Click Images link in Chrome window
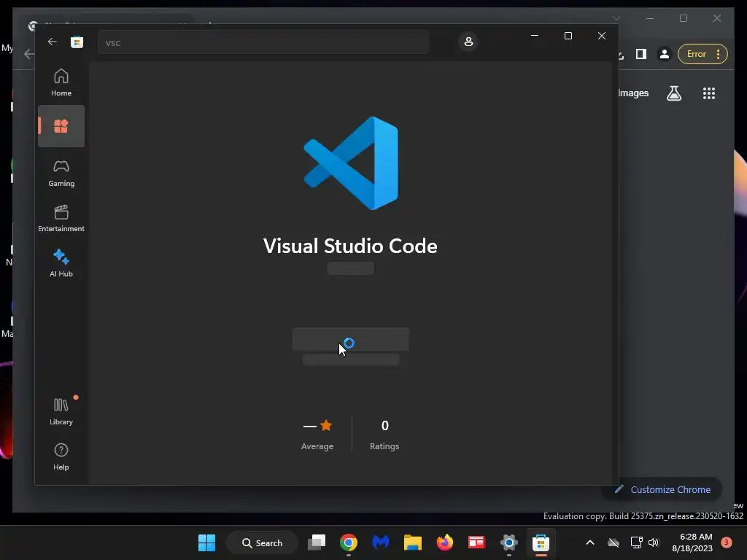Screen dimensions: 747x560 point(633,93)
